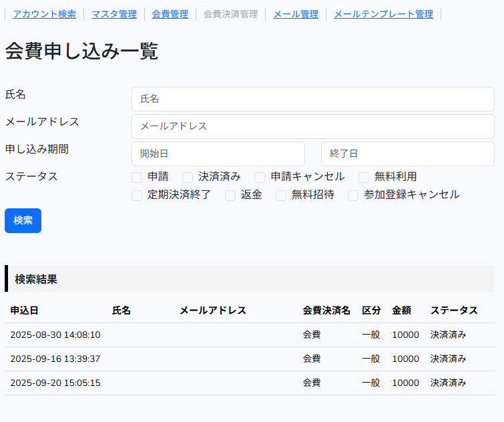Check the 返金 status checkbox
The height and width of the screenshot is (422, 504).
[x=230, y=196]
